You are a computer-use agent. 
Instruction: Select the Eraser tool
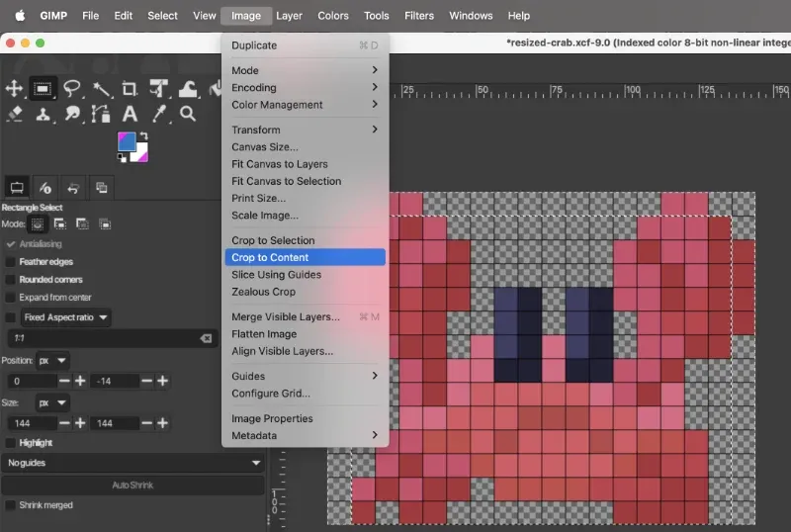pos(15,114)
